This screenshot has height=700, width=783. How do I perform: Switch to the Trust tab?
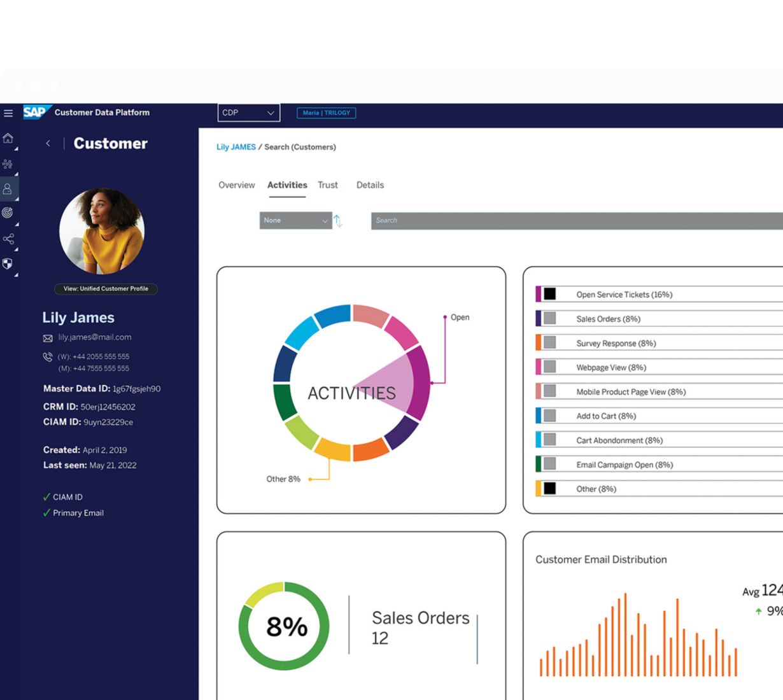click(x=328, y=185)
